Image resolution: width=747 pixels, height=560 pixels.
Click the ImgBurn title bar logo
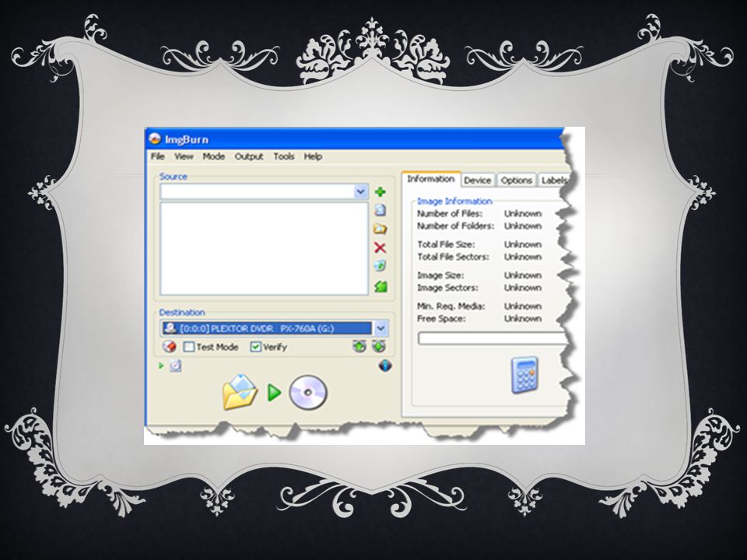click(155, 139)
